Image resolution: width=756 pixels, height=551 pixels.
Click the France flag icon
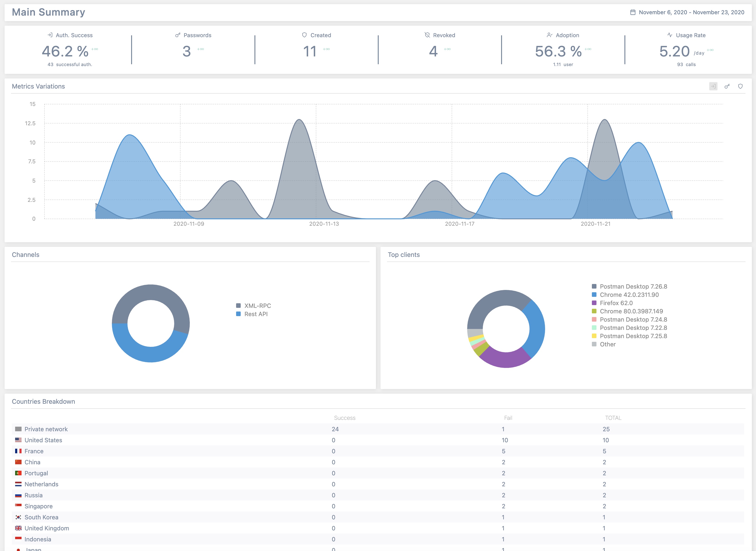click(18, 451)
